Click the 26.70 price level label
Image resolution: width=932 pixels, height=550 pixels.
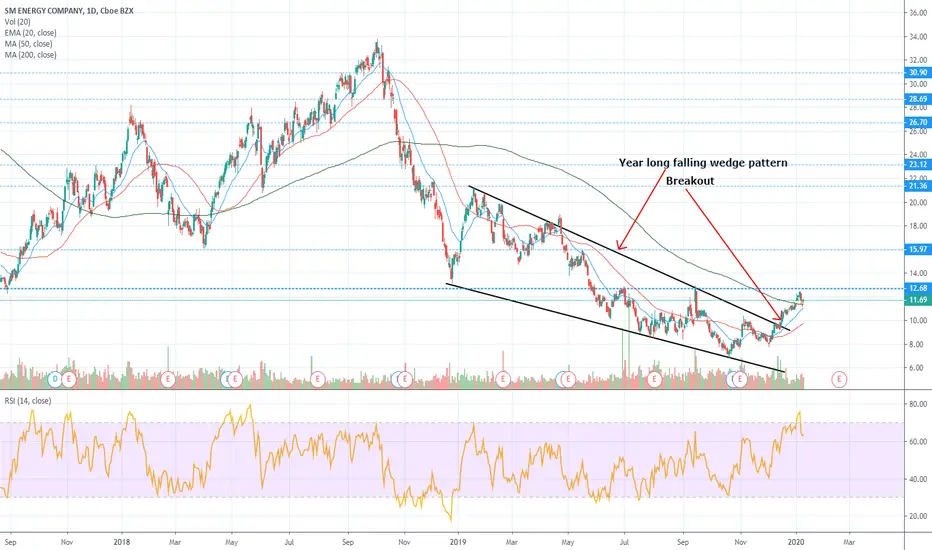click(918, 122)
